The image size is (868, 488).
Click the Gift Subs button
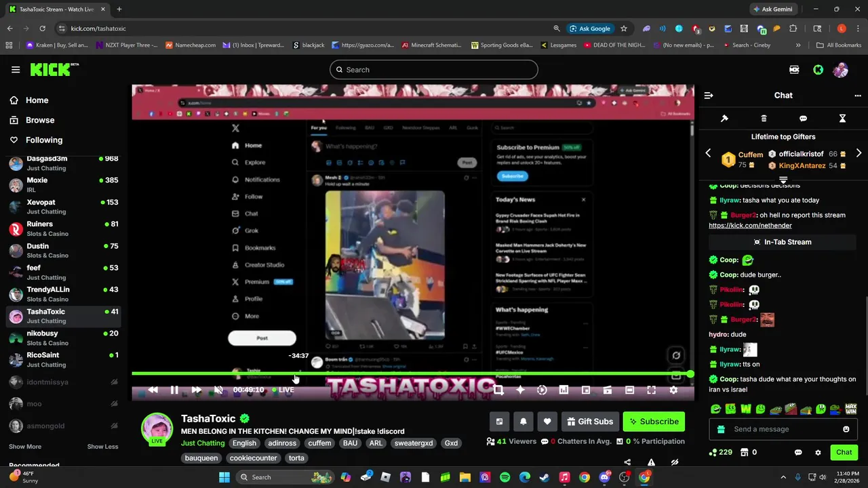point(589,422)
